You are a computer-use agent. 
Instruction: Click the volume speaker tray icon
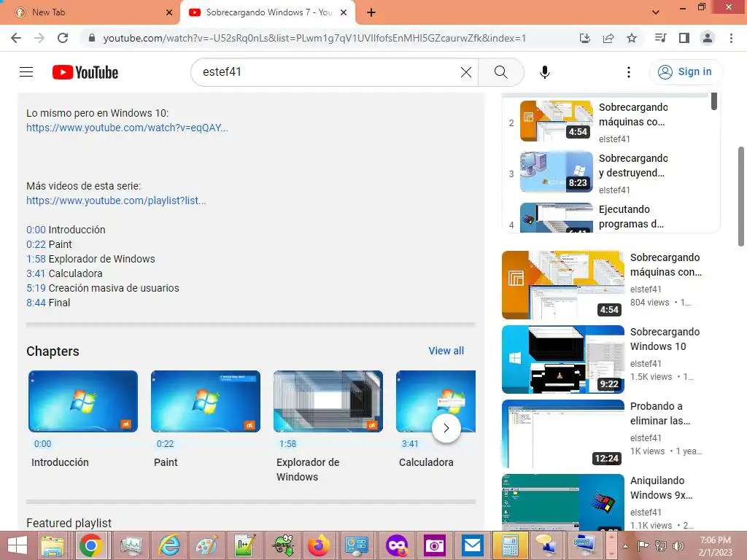point(678,546)
